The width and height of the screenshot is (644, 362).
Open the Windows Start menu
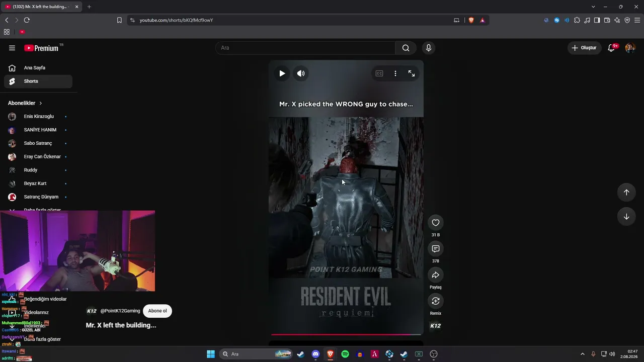tap(211, 354)
